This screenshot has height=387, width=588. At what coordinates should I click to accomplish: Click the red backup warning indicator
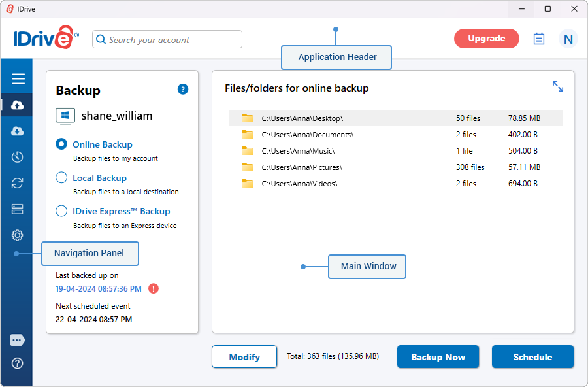pos(154,288)
